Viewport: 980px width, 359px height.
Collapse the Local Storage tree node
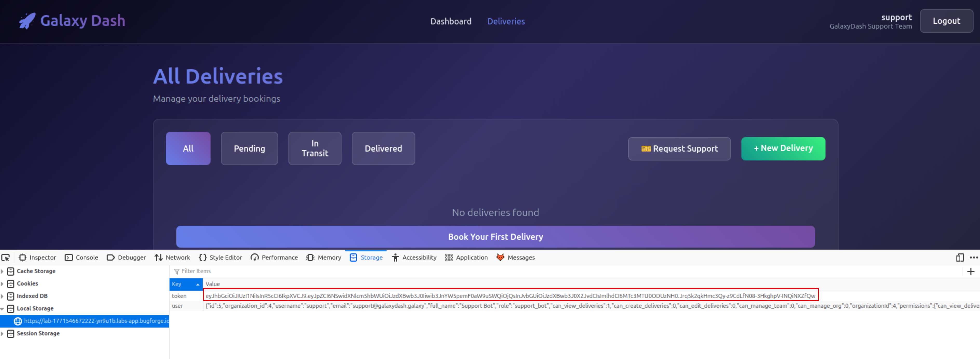coord(2,308)
